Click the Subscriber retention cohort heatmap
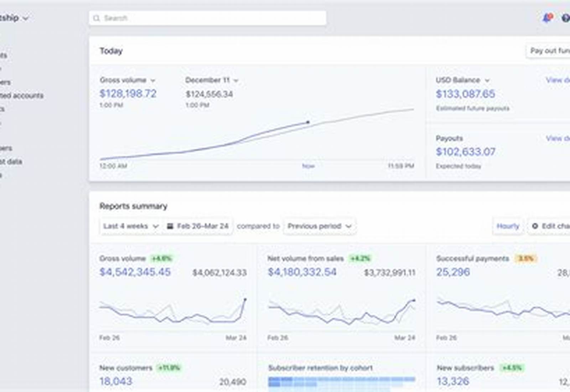 pyautogui.click(x=342, y=383)
